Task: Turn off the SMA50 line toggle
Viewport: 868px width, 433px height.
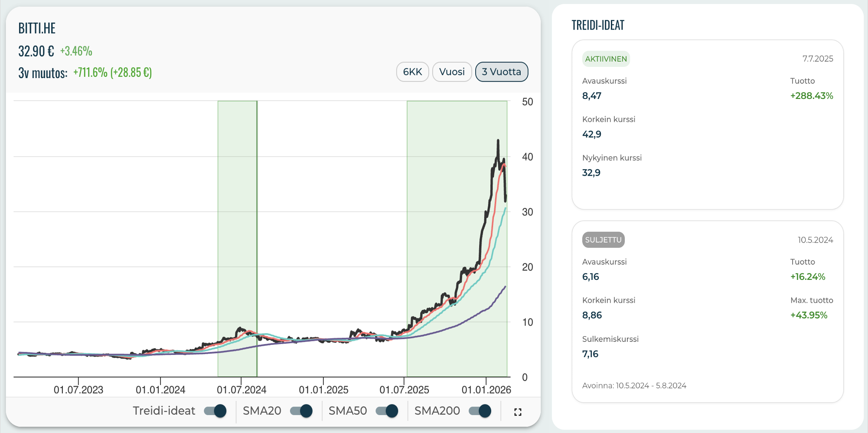Action: click(x=387, y=411)
